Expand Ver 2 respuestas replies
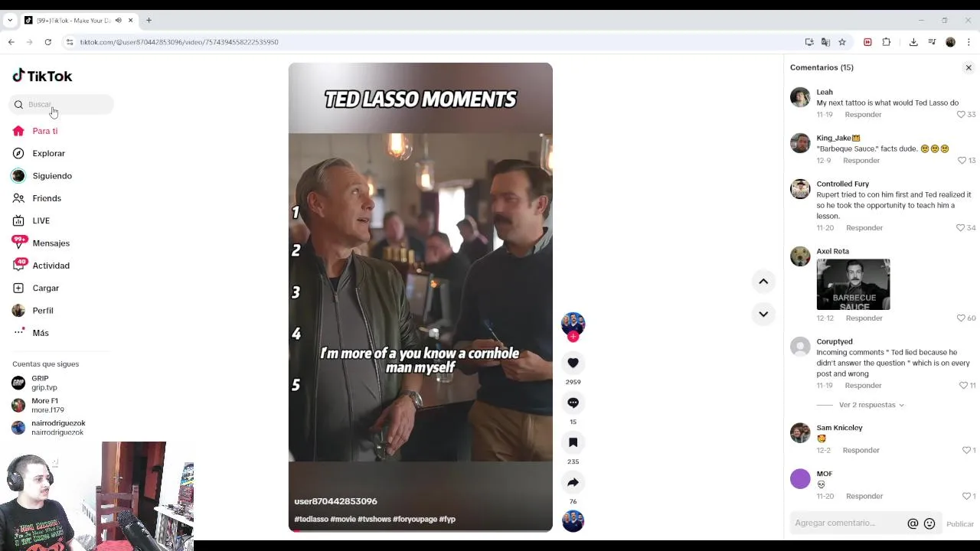Viewport: 980px width, 551px height. (871, 405)
